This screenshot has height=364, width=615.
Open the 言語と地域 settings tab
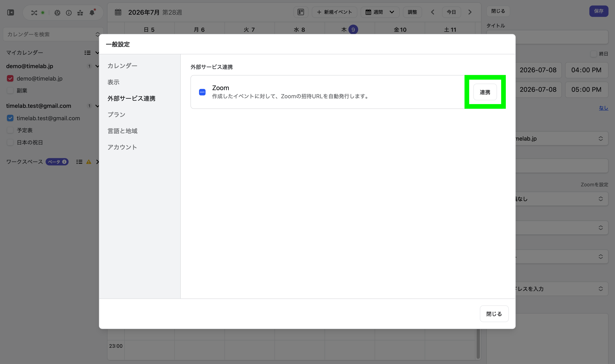[x=123, y=131]
